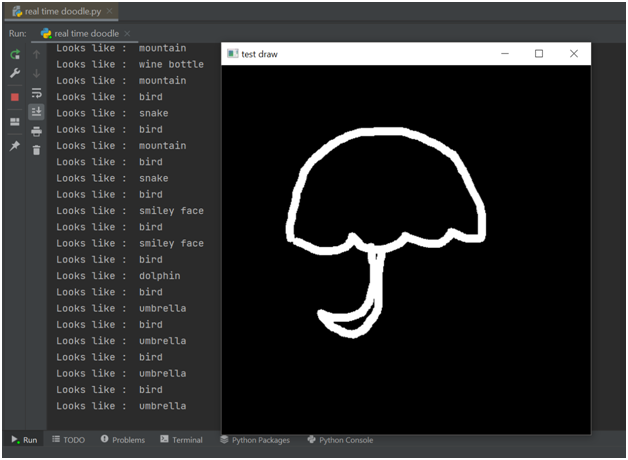This screenshot has width=628, height=460.
Task: Click the 'Run:' label
Action: [x=18, y=34]
